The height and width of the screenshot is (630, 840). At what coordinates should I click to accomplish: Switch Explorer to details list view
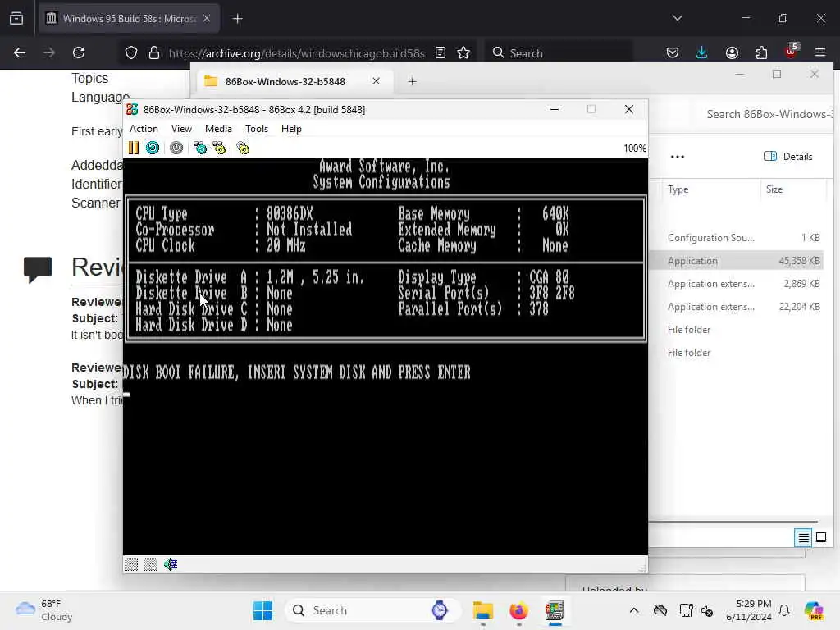[804, 537]
